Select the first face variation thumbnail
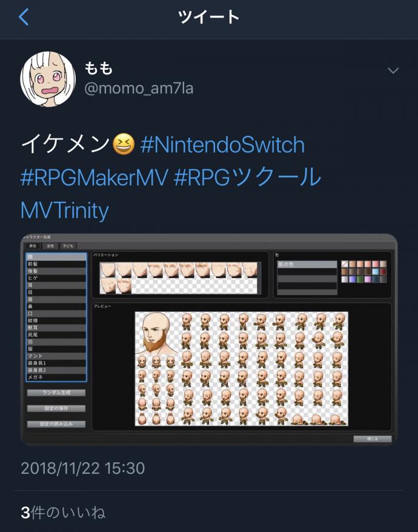The height and width of the screenshot is (532, 418). [108, 270]
